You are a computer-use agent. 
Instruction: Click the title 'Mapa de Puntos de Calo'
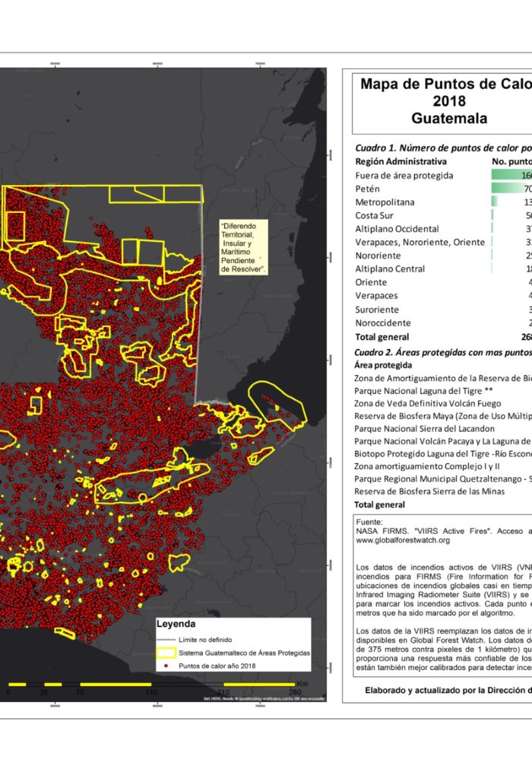[446, 84]
